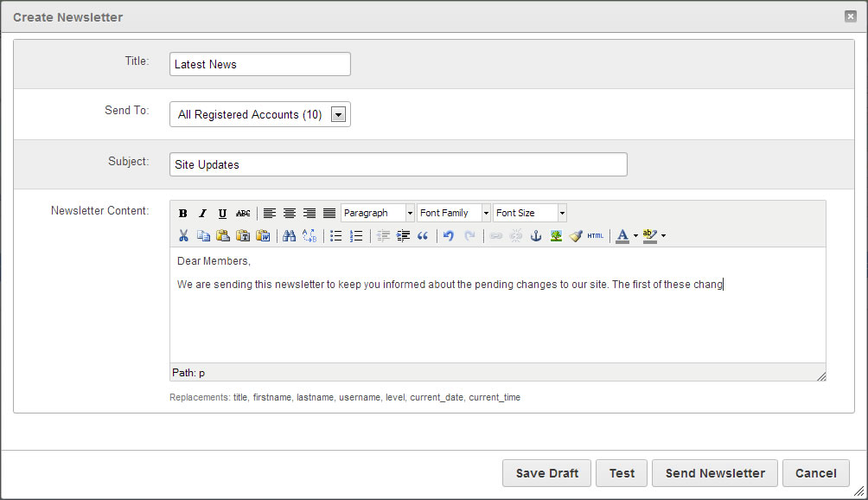Screen dimensions: 868x500
Task: Toggle underline text formatting
Action: [222, 214]
